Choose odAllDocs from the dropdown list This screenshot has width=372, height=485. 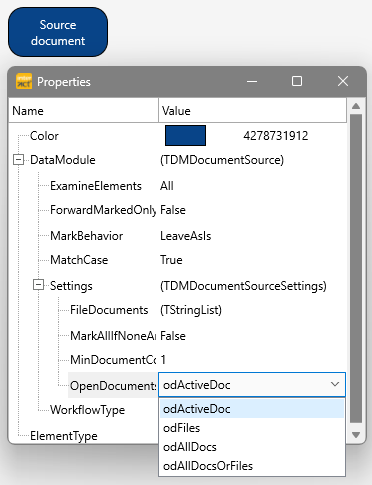252,447
